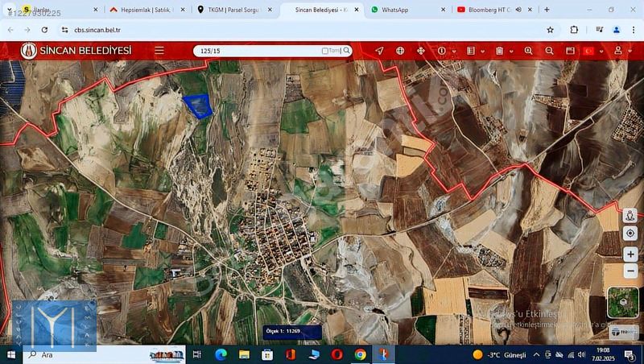644x364 pixels.
Task: Expand the layer list dropdown in toolbar
Action: click(481, 51)
